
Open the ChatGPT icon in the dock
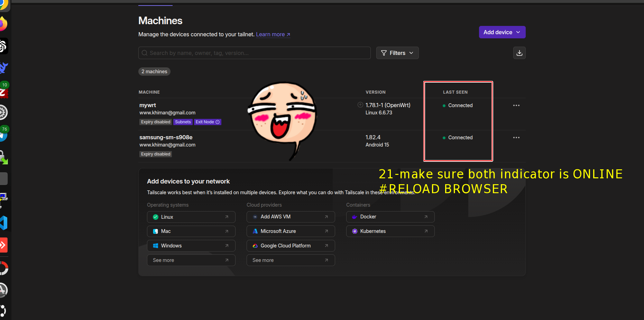pyautogui.click(x=3, y=46)
